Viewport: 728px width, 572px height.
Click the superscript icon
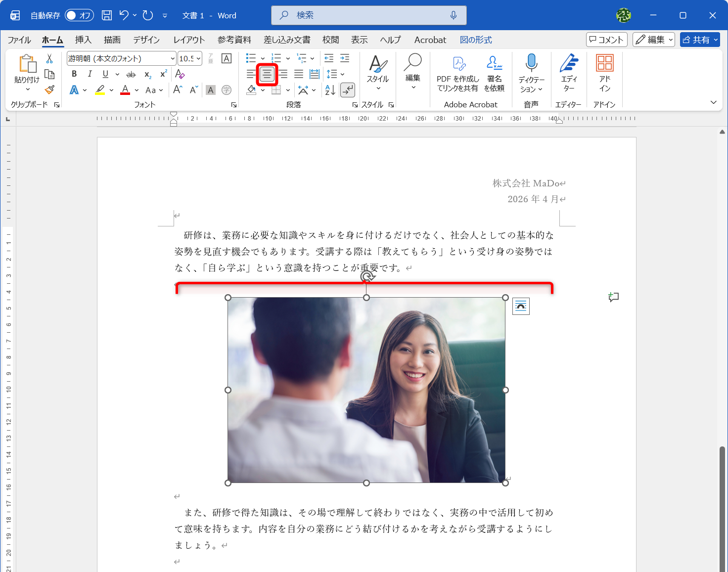163,74
